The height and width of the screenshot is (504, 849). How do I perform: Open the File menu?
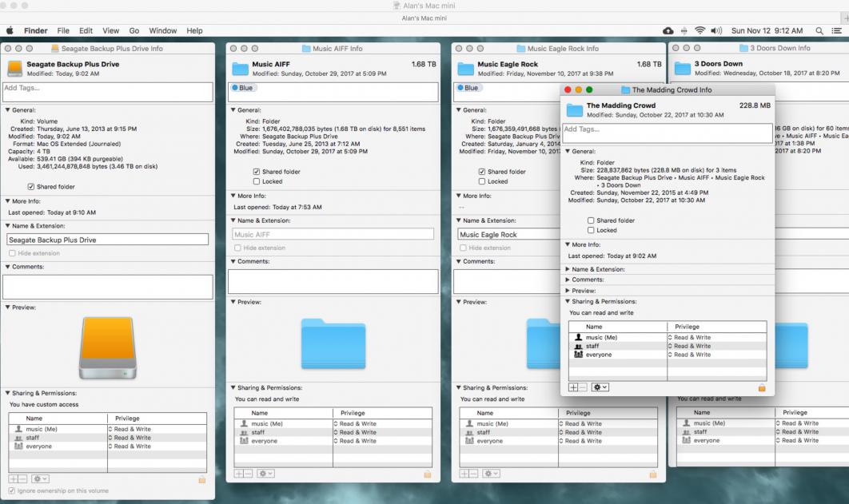62,30
